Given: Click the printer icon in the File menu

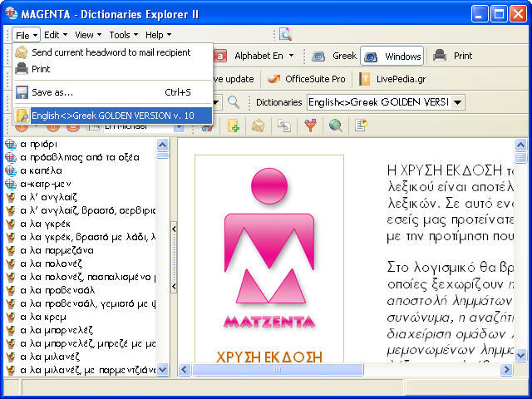Looking at the screenshot, I should [22, 69].
